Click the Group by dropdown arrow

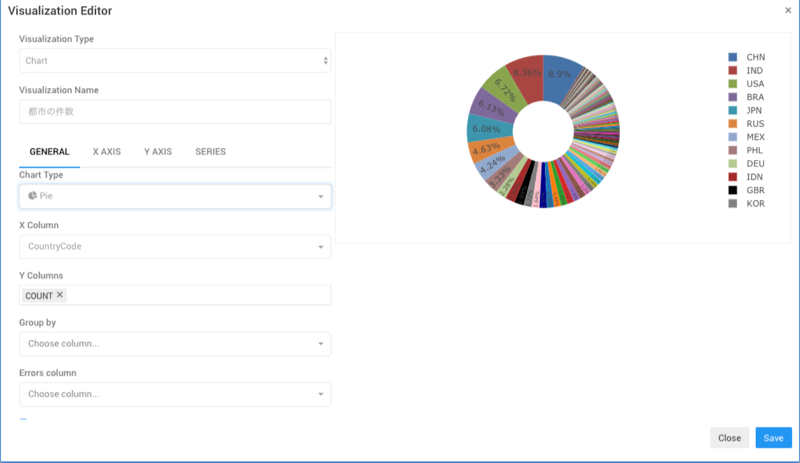pyautogui.click(x=320, y=344)
